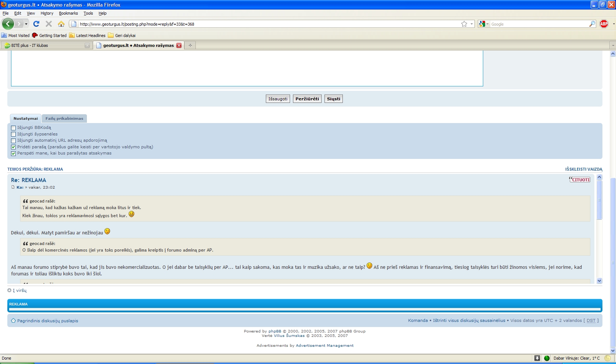Click the Adblock Plus ABP icon

(x=604, y=24)
